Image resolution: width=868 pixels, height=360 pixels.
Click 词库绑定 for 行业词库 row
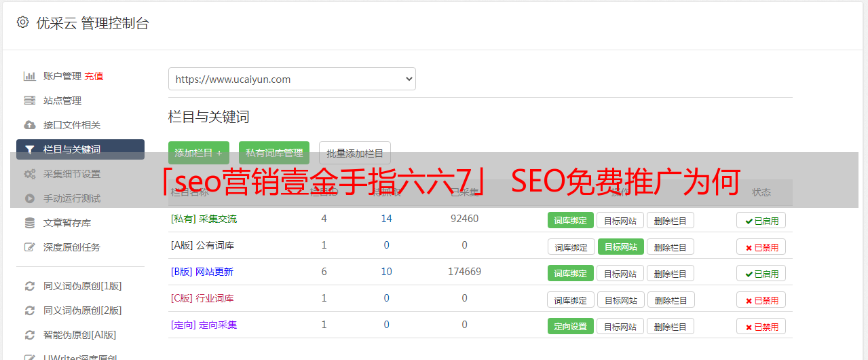pyautogui.click(x=571, y=300)
